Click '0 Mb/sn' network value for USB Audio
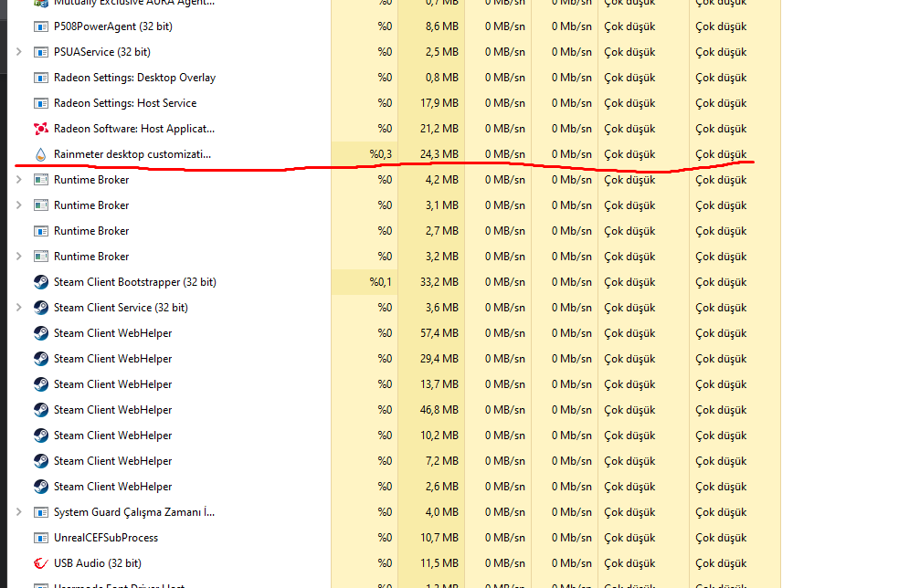The width and height of the screenshot is (920, 588). point(572,563)
